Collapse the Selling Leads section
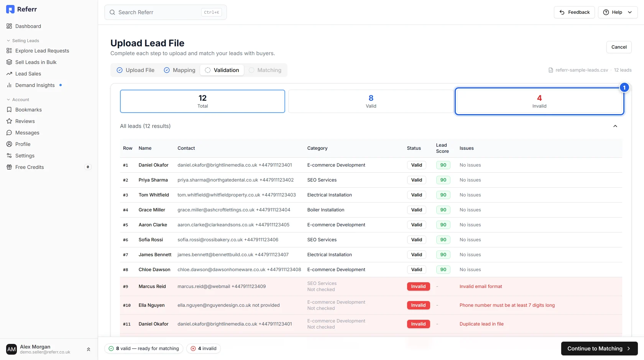The height and width of the screenshot is (360, 644). (x=23, y=41)
